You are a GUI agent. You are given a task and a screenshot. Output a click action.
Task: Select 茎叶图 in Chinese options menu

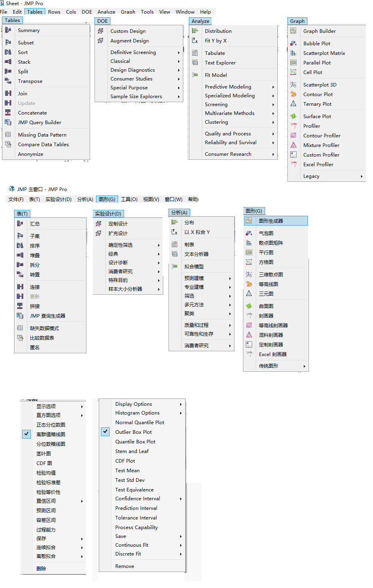click(x=44, y=453)
